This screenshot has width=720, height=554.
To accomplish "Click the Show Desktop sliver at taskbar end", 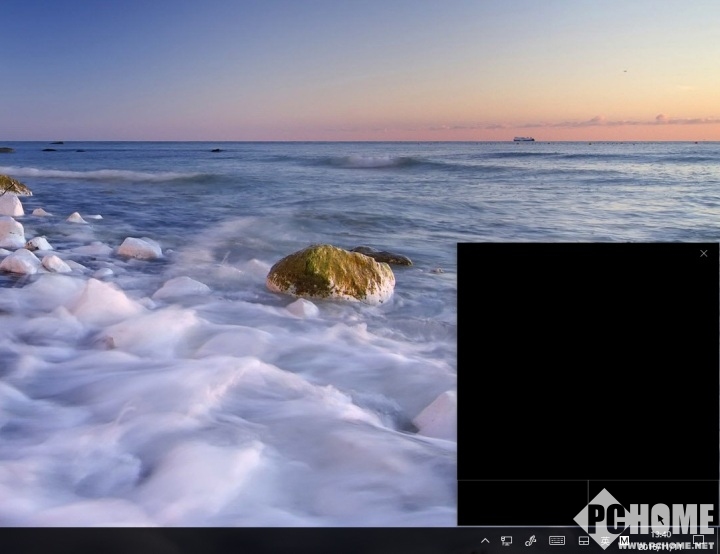I will click(717, 541).
